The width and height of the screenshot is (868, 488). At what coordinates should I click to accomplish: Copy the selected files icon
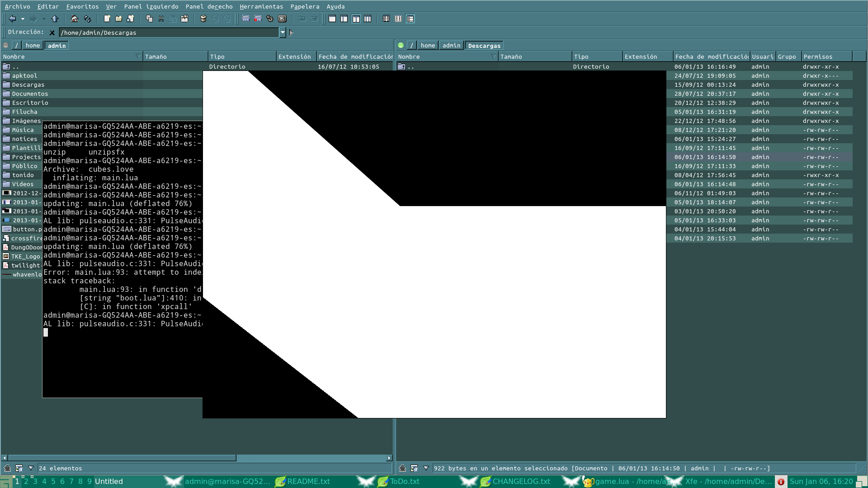[149, 19]
